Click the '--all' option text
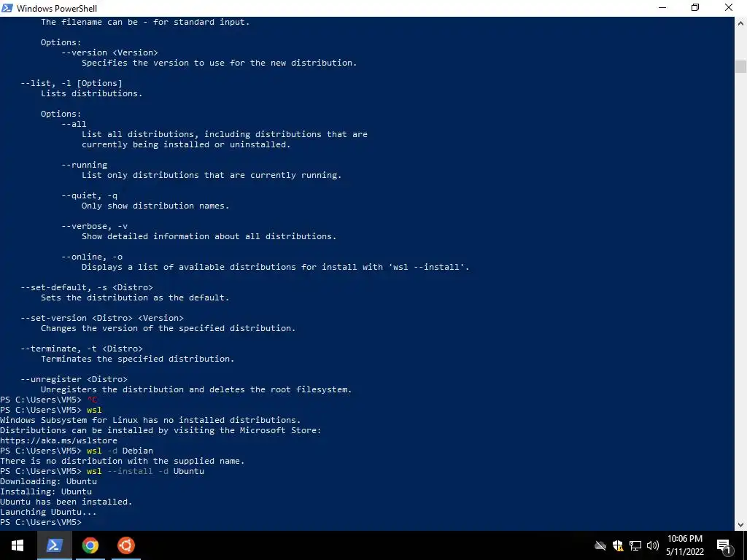Image resolution: width=747 pixels, height=560 pixels. pyautogui.click(x=74, y=124)
